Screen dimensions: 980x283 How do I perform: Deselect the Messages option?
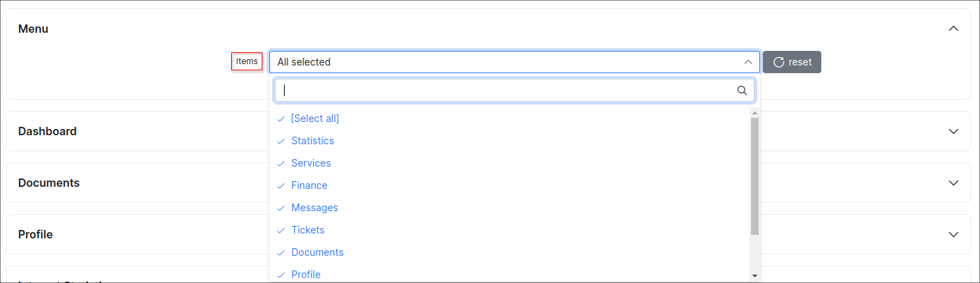point(315,208)
